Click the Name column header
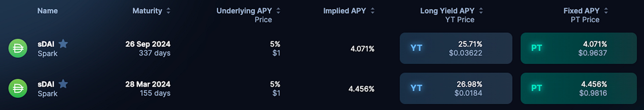 pyautogui.click(x=47, y=11)
